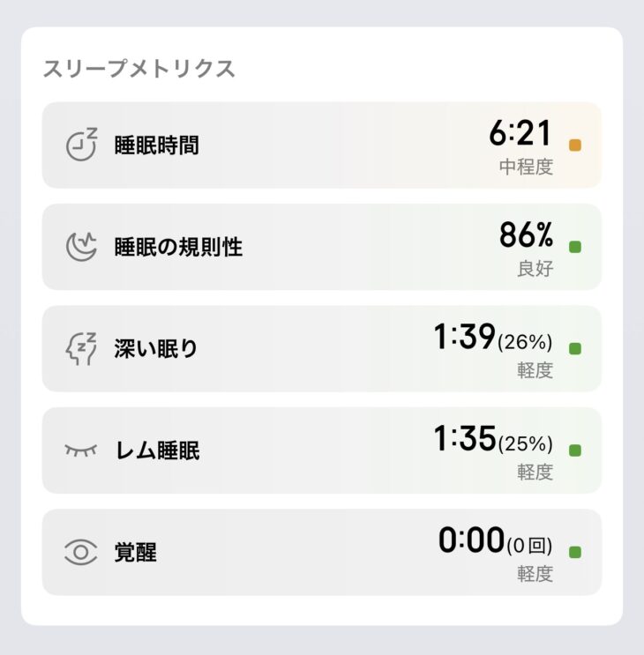This screenshot has height=655, width=644.
Task: Click the sleep regularity moon icon
Action: click(x=82, y=247)
